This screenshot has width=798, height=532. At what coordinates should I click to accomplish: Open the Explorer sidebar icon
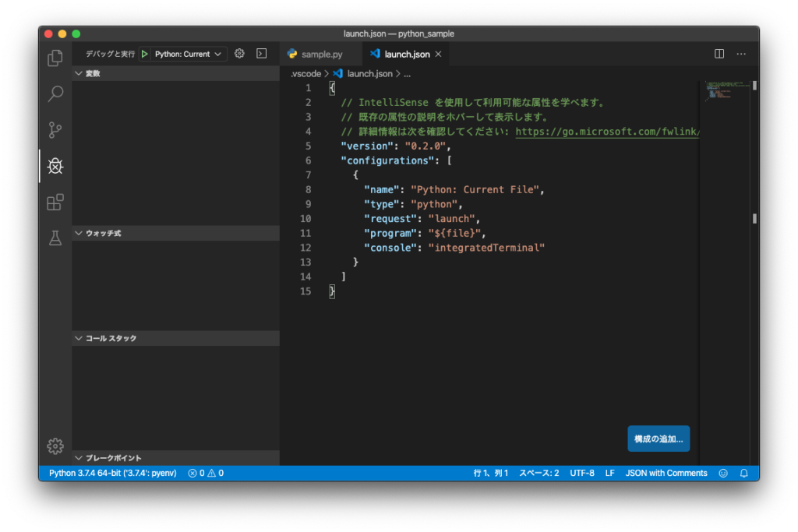[55, 58]
